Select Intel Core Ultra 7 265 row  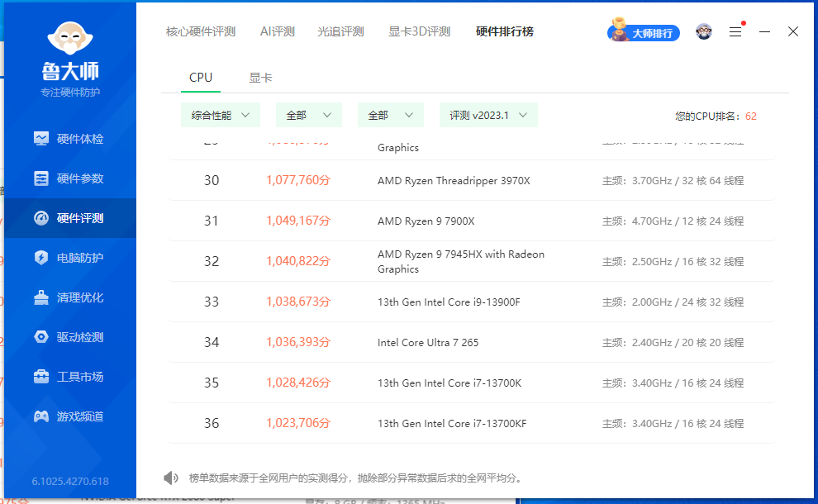[472, 342]
